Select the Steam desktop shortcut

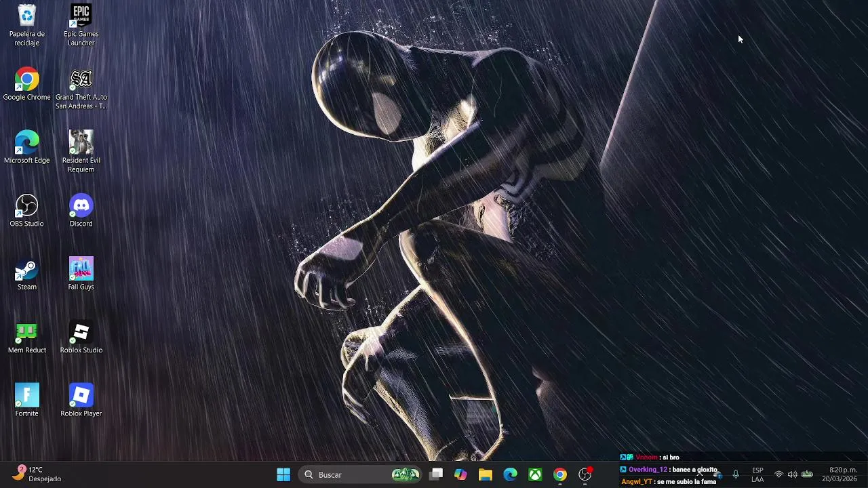27,274
